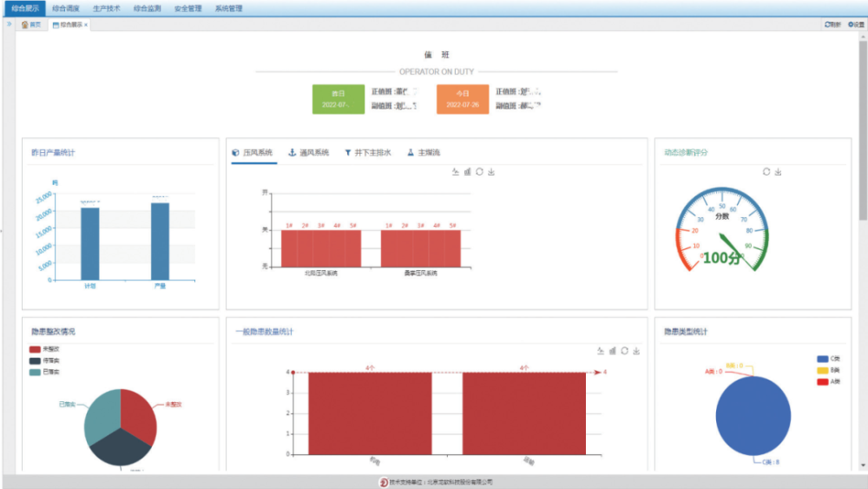Open the 安全管理 menu

(187, 8)
